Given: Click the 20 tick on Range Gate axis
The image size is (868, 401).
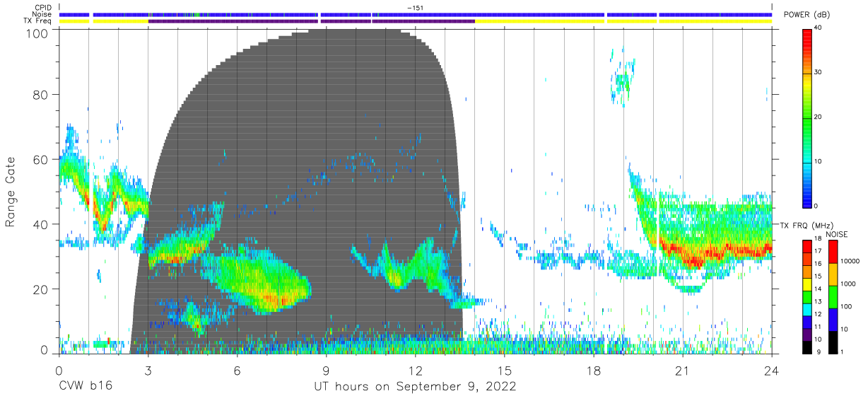Looking at the screenshot, I should (x=40, y=289).
